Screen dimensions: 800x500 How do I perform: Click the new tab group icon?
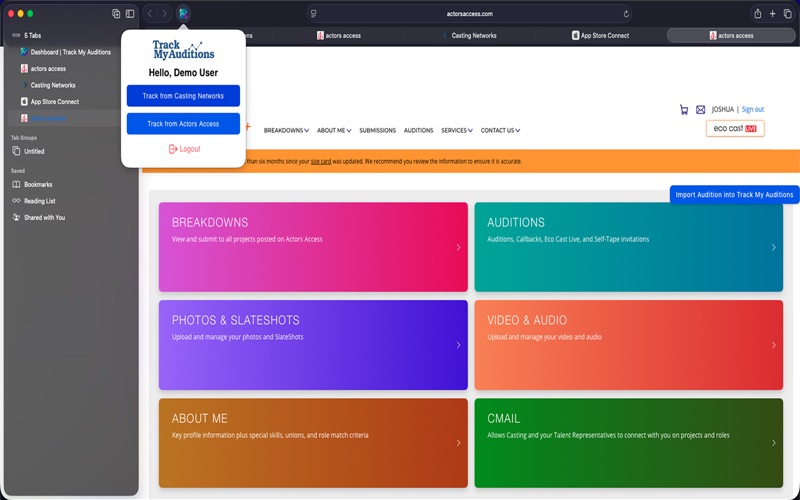pos(116,14)
